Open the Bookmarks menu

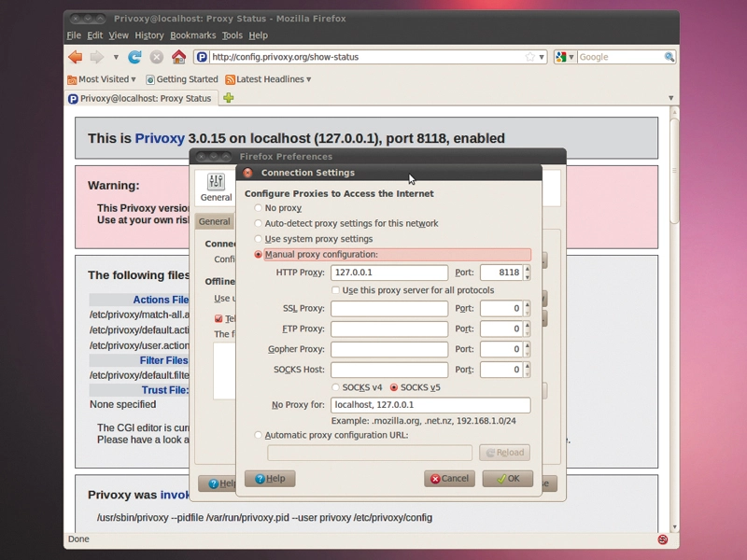pos(193,35)
